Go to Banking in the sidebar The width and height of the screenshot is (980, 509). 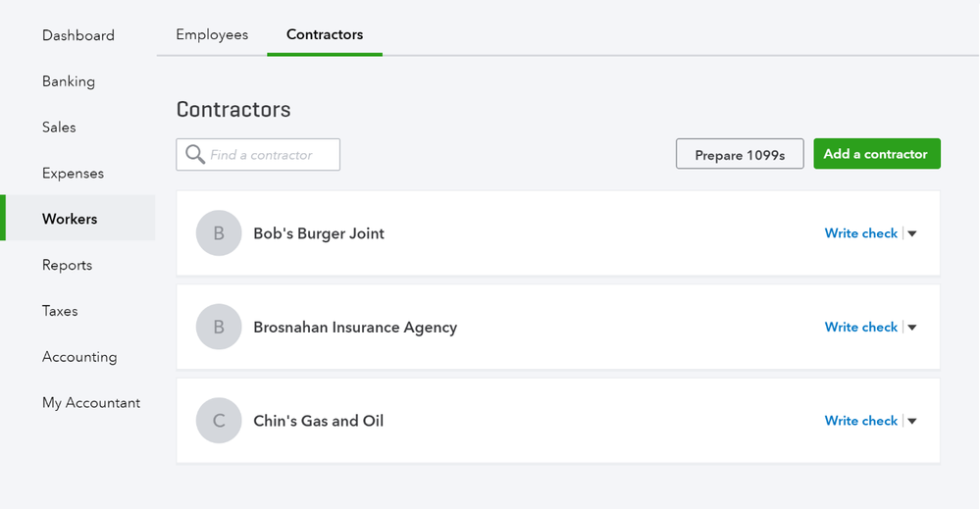(x=69, y=81)
